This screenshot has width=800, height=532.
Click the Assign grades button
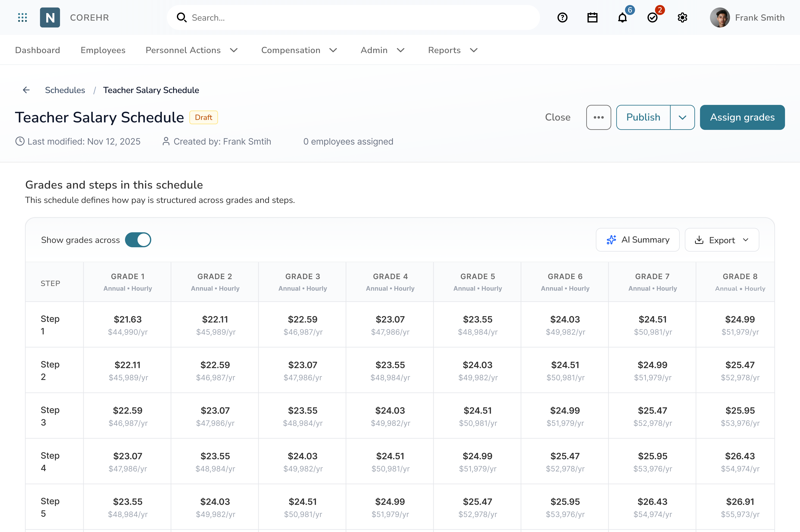click(742, 117)
